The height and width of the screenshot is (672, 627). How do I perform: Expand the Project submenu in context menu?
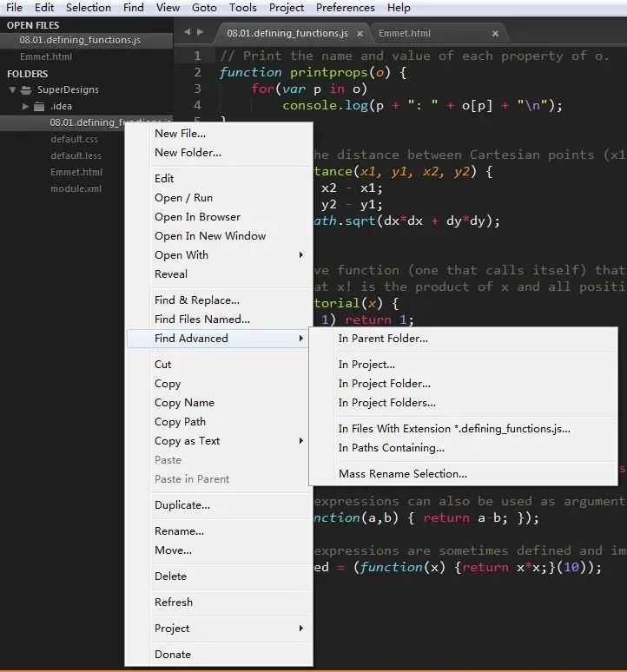(x=219, y=629)
